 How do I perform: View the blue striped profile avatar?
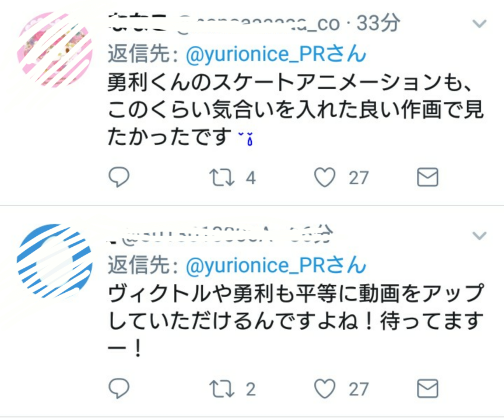(55, 261)
